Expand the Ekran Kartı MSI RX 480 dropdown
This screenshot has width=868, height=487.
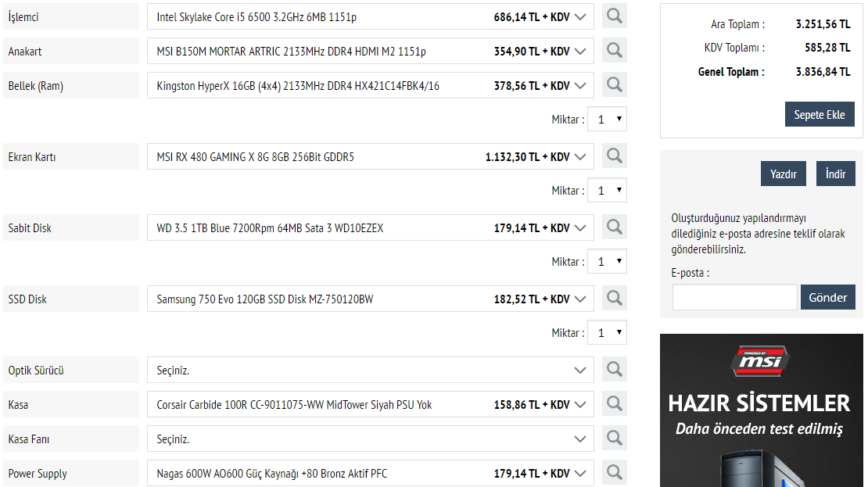pos(371,156)
